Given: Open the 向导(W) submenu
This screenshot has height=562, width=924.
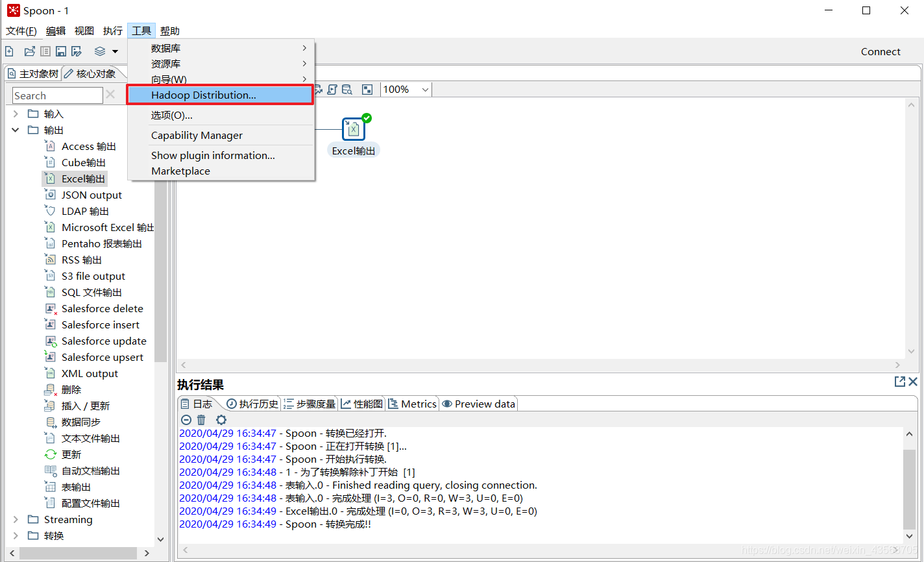Looking at the screenshot, I should pos(221,79).
